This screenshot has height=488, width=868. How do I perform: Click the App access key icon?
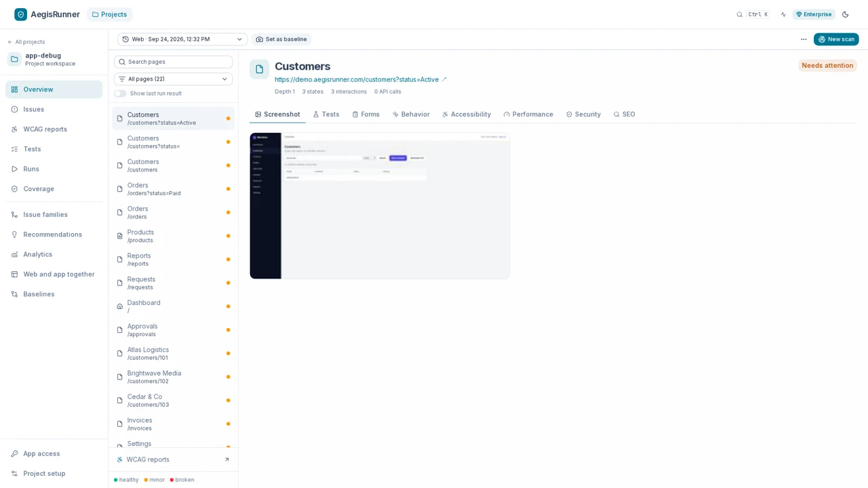point(14,453)
